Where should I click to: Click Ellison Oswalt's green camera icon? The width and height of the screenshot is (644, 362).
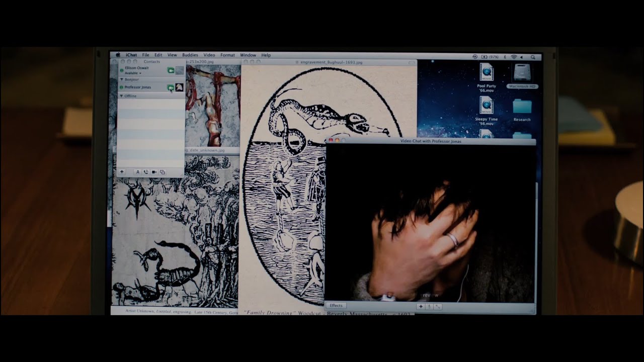point(171,70)
